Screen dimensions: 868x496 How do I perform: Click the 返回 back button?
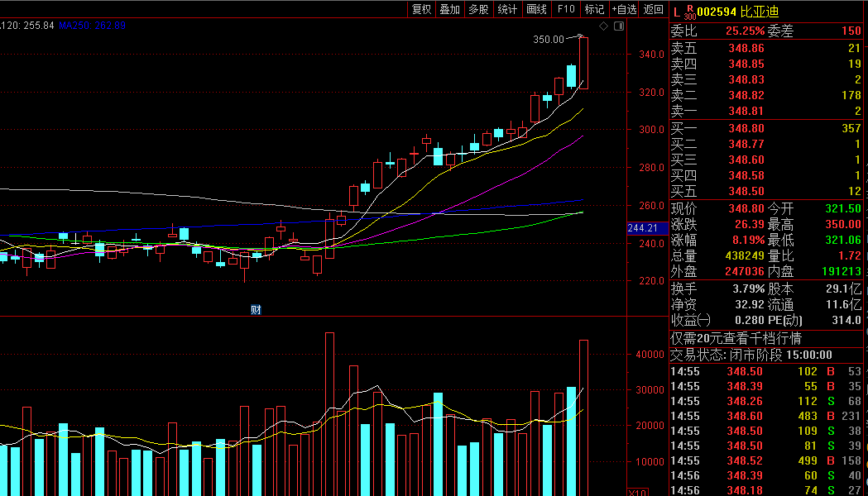(654, 9)
